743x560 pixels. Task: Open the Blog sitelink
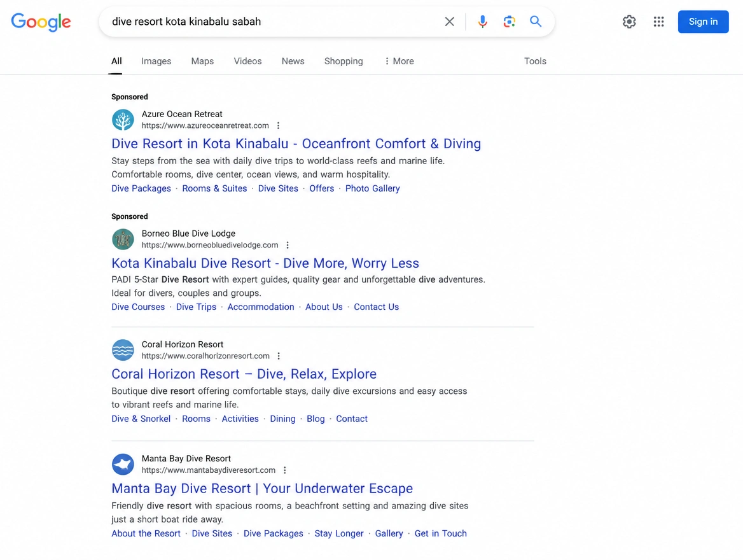pyautogui.click(x=316, y=419)
